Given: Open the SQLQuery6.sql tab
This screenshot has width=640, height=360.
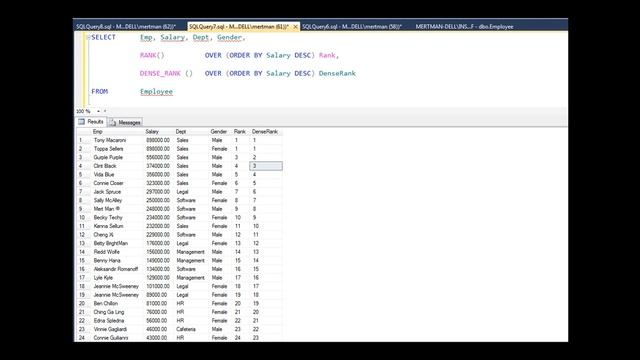Looking at the screenshot, I should point(352,27).
